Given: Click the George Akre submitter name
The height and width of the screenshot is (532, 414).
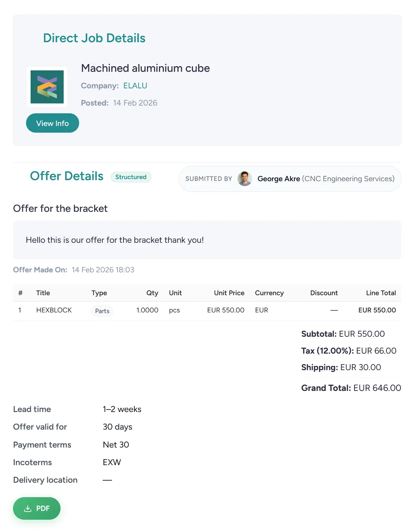Looking at the screenshot, I should [279, 179].
